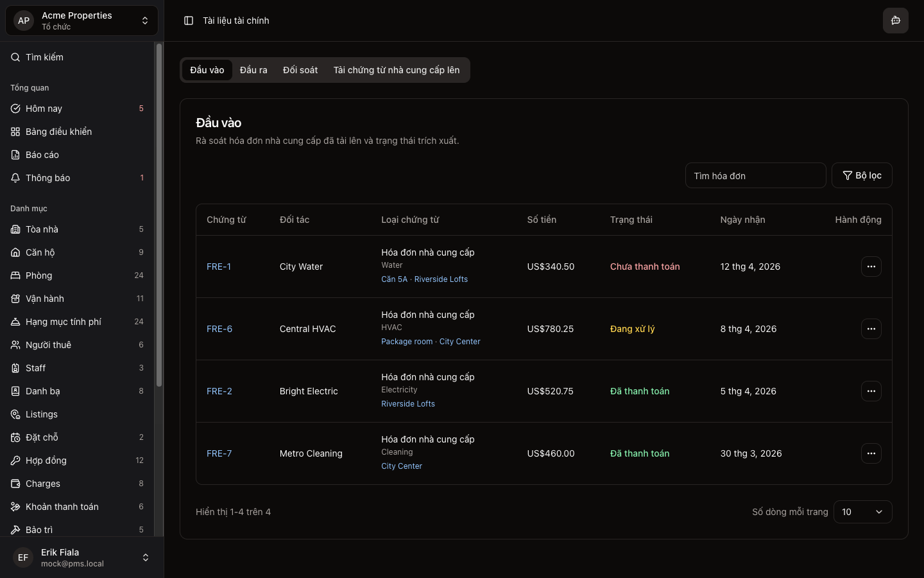Image resolution: width=924 pixels, height=578 pixels.
Task: Click the Tìm hóa đơn search field
Action: [x=755, y=175]
